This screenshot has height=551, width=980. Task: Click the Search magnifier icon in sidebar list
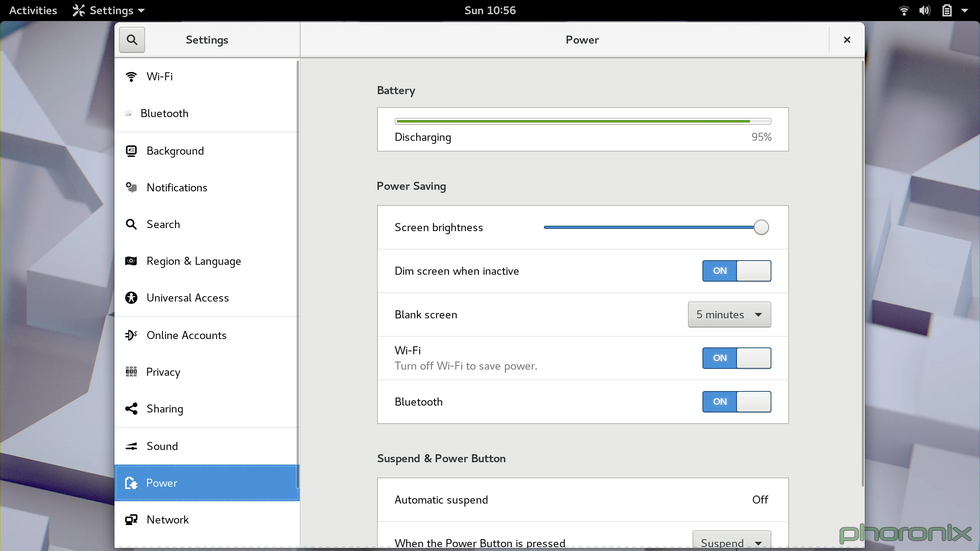click(x=131, y=224)
